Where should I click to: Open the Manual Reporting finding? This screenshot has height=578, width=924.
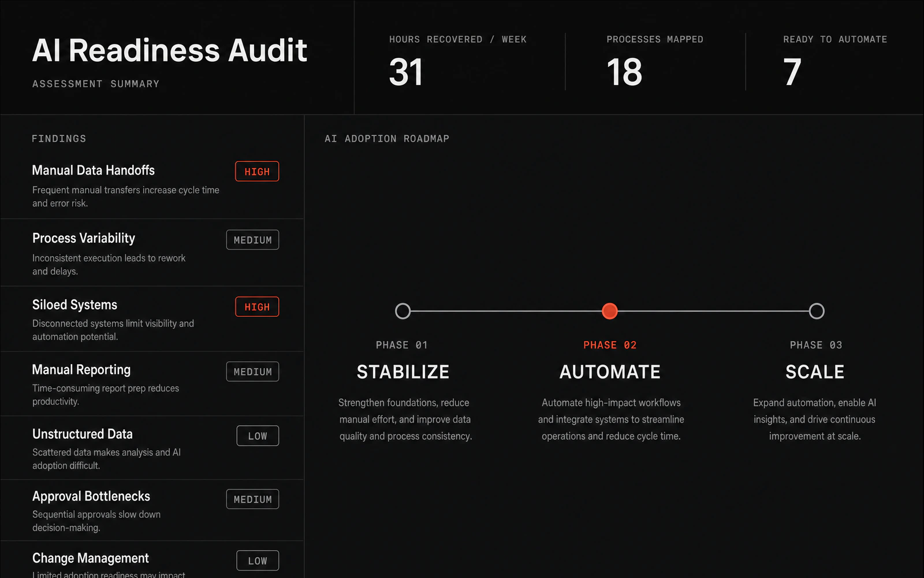click(x=152, y=384)
